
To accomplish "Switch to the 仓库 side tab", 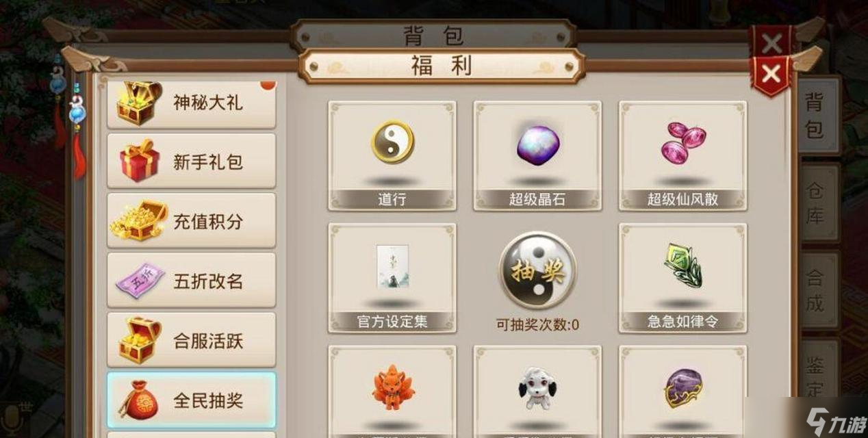I will [819, 203].
